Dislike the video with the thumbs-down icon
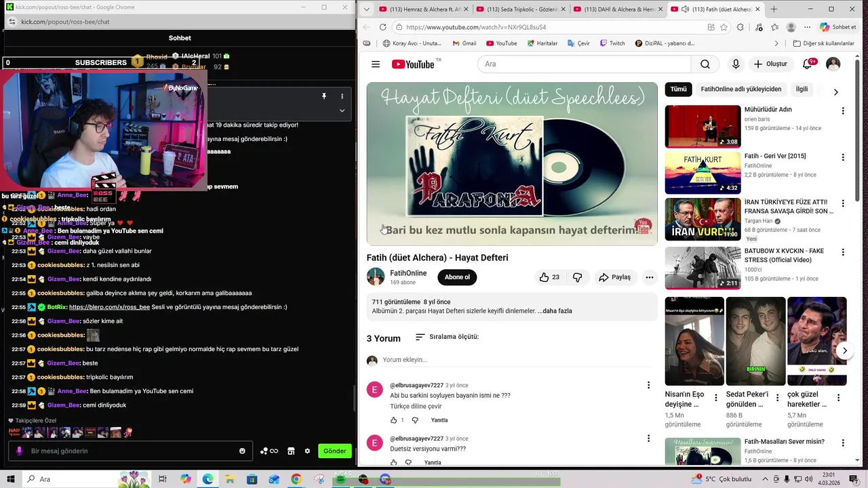The height and width of the screenshot is (488, 868). tap(578, 277)
